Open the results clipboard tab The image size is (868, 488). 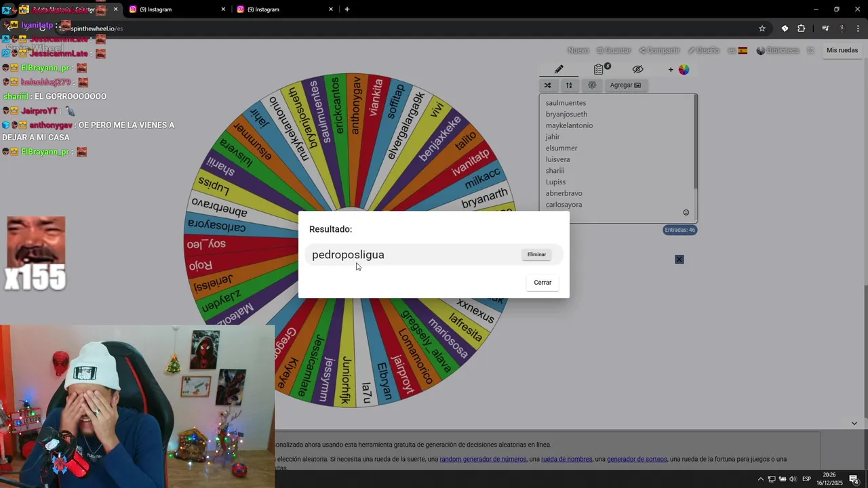[x=599, y=69]
